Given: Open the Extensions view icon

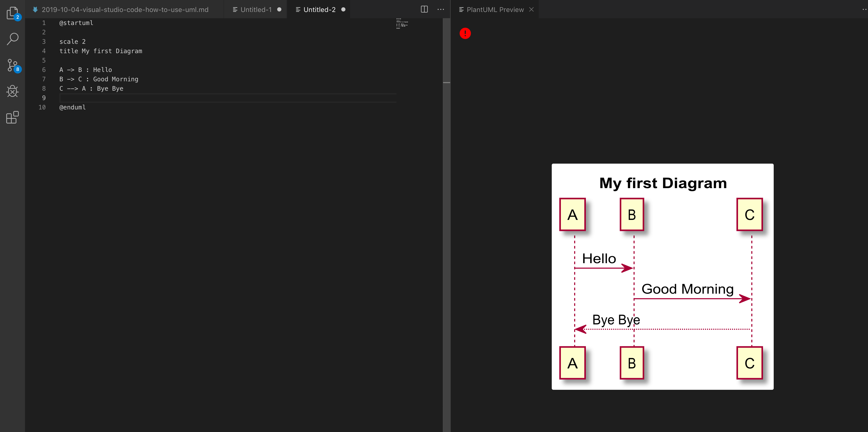Looking at the screenshot, I should (13, 117).
